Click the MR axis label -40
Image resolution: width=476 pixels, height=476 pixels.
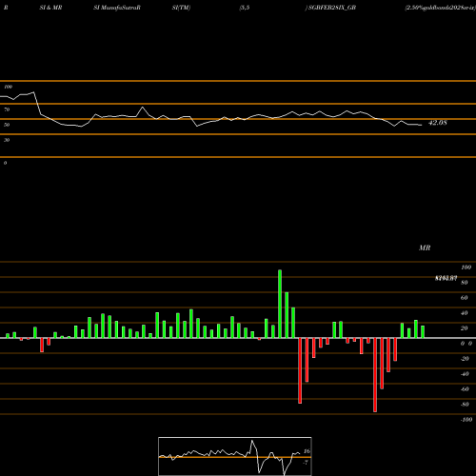pos(465,374)
